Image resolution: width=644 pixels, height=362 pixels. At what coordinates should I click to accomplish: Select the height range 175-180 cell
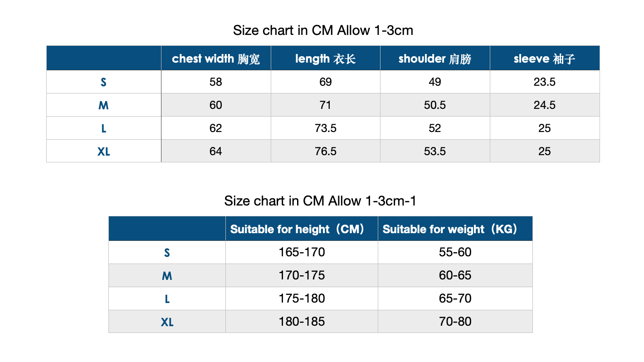coord(302,298)
